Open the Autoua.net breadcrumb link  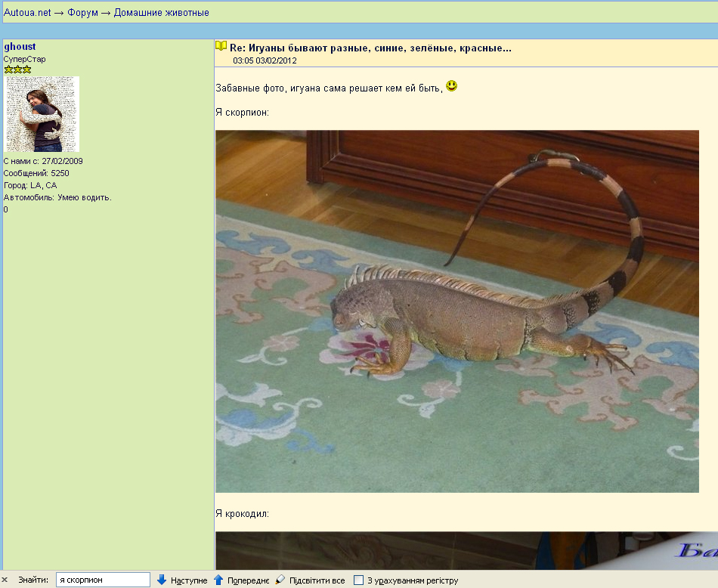[27, 12]
